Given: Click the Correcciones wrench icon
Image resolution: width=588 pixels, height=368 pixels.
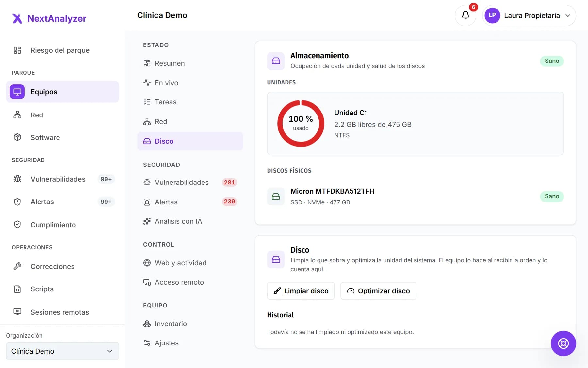Looking at the screenshot, I should 17,266.
